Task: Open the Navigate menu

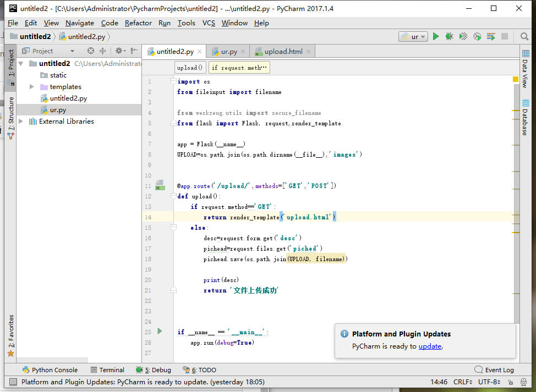Action: point(80,23)
